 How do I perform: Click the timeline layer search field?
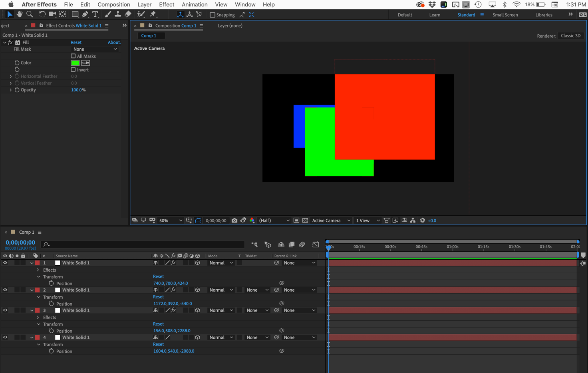(143, 244)
